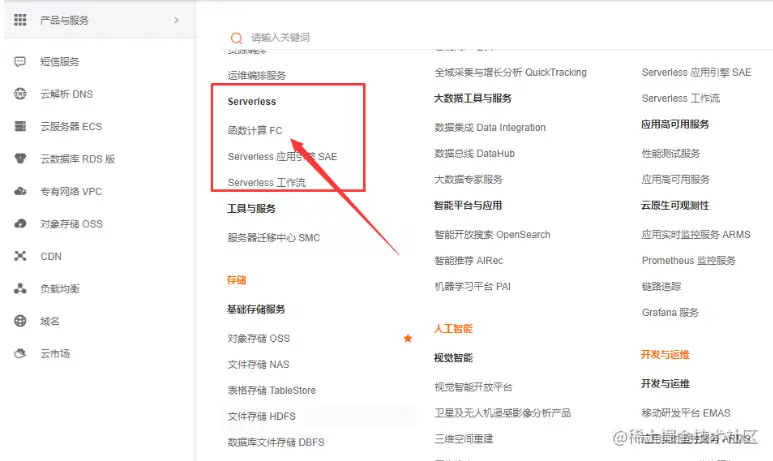Image resolution: width=773 pixels, height=461 pixels.
Task: Open 域名 in the sidebar
Action: pyautogui.click(x=50, y=321)
